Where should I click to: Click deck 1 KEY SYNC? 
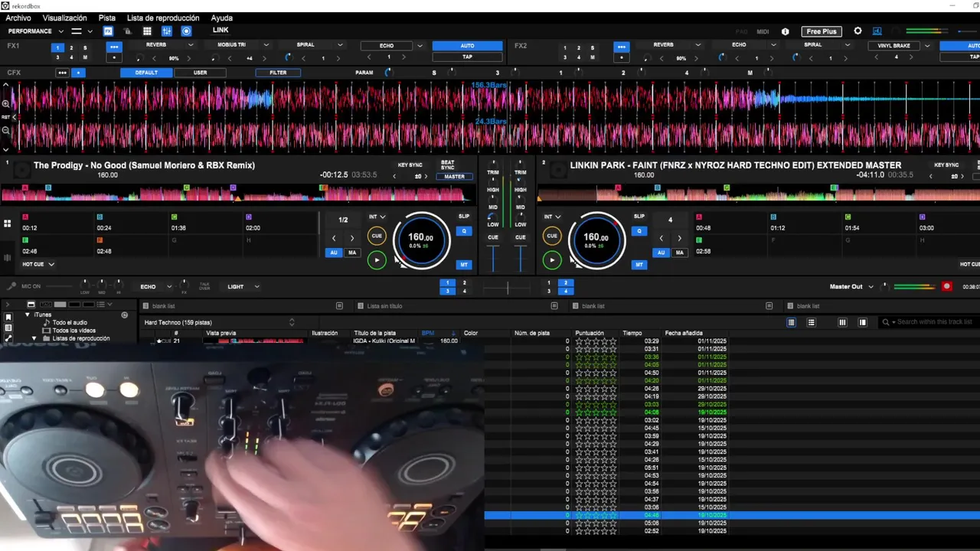click(410, 165)
